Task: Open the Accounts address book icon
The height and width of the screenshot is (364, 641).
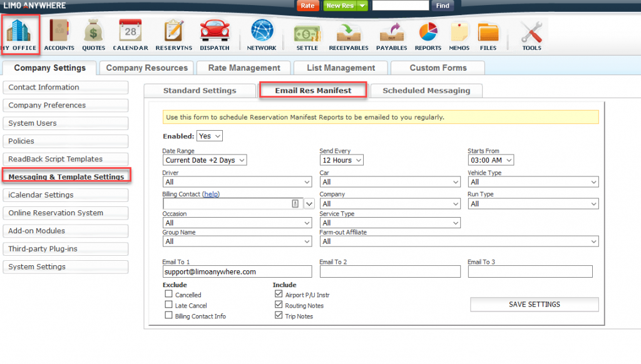Action: click(x=59, y=31)
